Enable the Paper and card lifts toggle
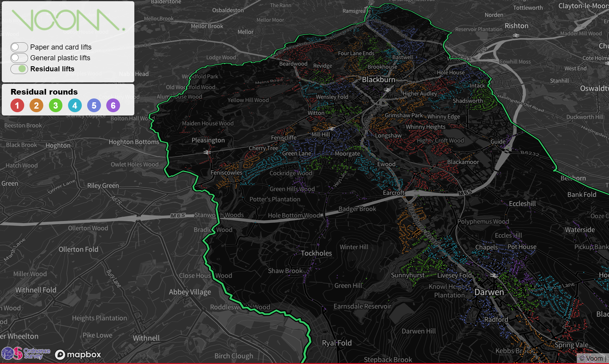 point(19,47)
